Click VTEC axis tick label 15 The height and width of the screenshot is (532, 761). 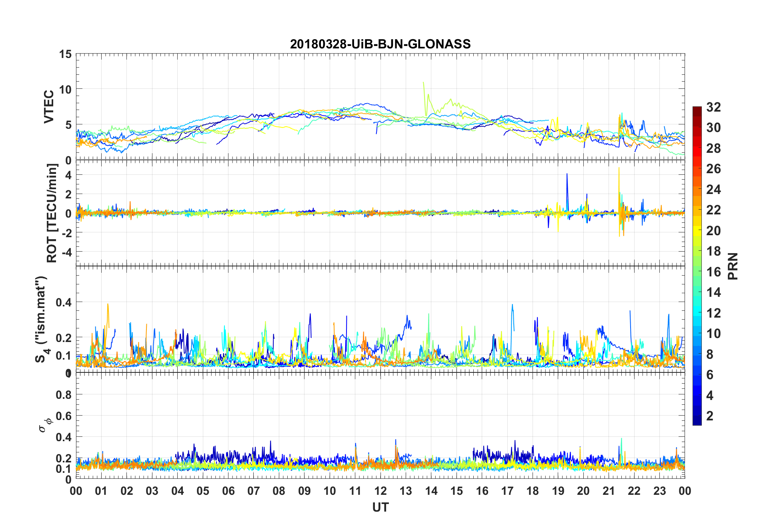65,54
